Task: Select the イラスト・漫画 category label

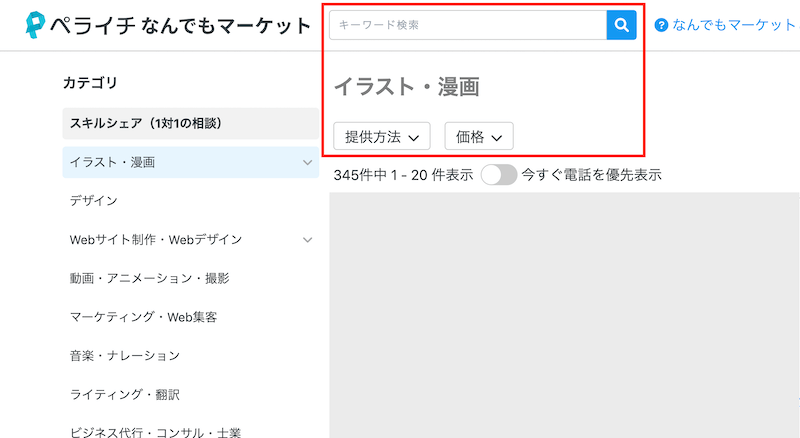Action: tap(112, 162)
